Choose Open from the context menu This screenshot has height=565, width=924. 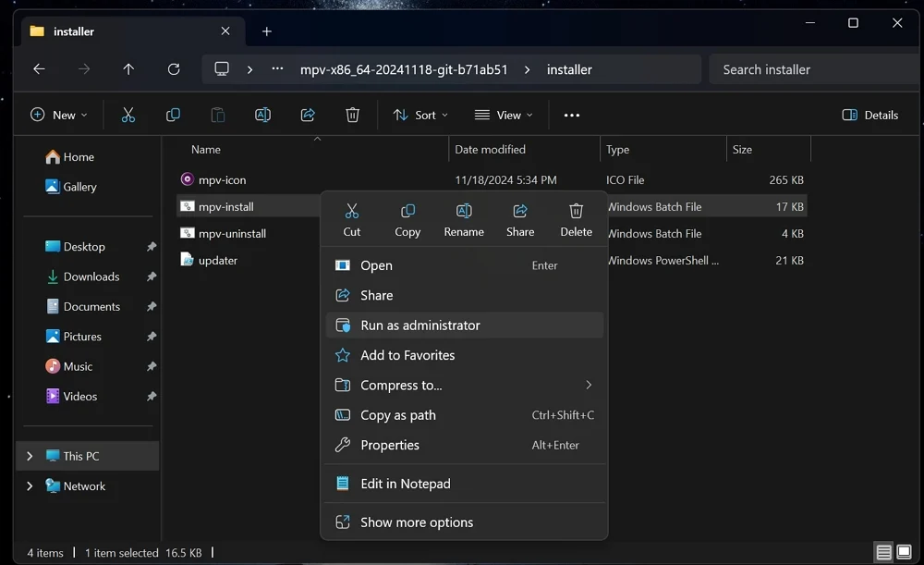click(x=465, y=265)
